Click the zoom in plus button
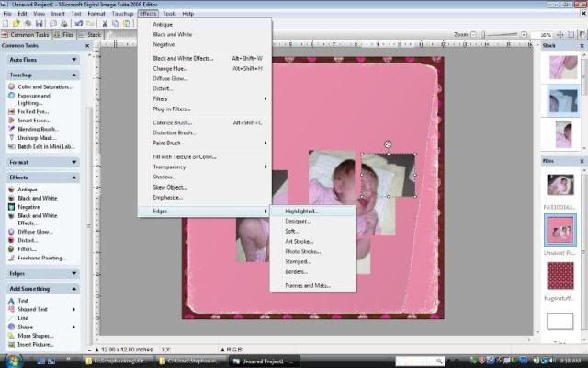 524,35
